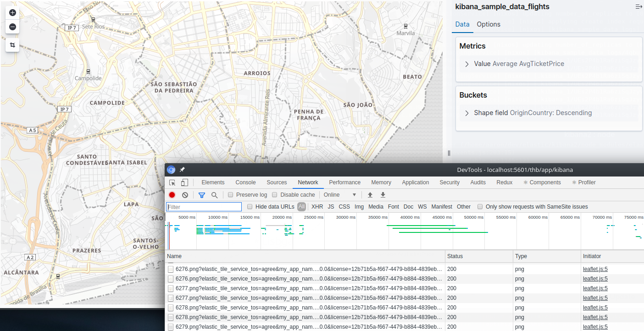The width and height of the screenshot is (644, 331).
Task: Zoom out of the map
Action: 12,27
